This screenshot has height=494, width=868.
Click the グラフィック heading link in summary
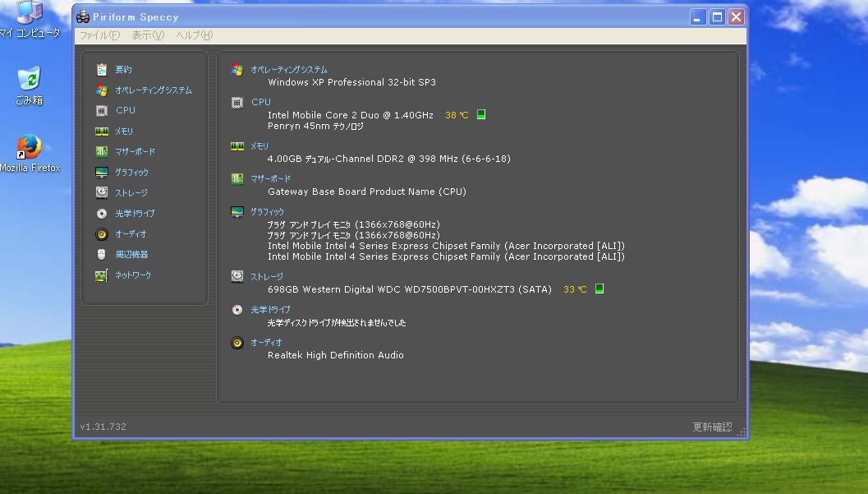(x=268, y=211)
